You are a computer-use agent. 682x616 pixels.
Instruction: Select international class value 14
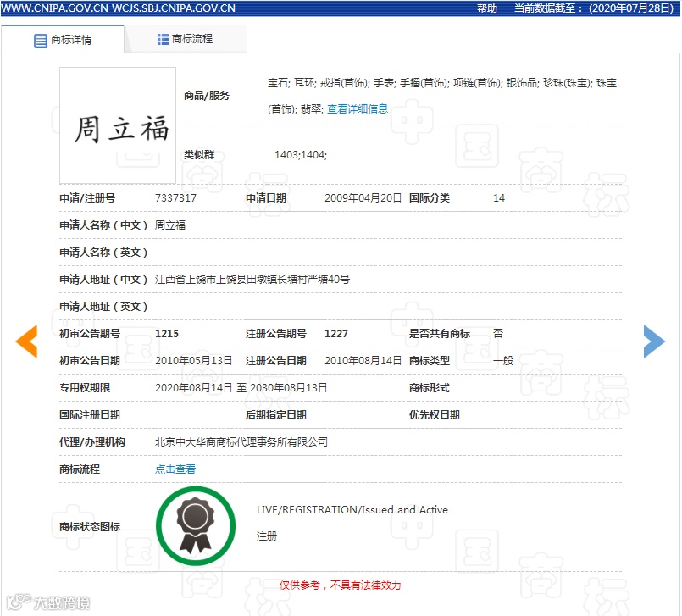coord(499,198)
